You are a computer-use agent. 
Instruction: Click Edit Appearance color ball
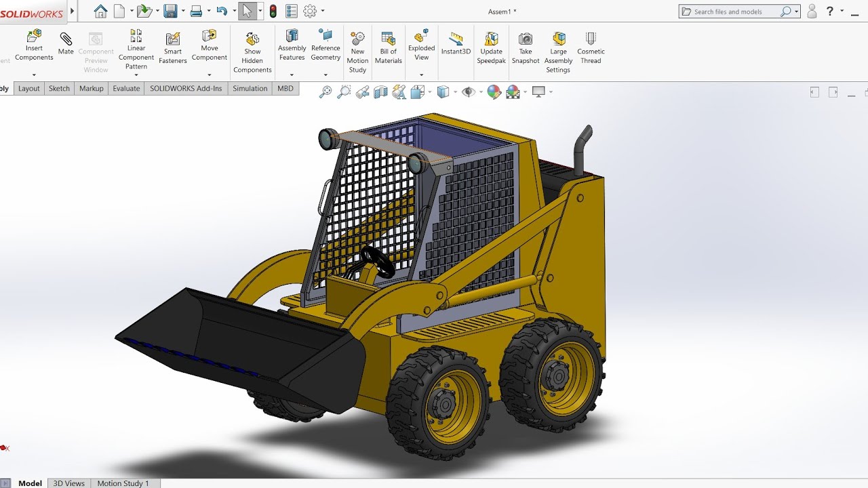coord(494,92)
